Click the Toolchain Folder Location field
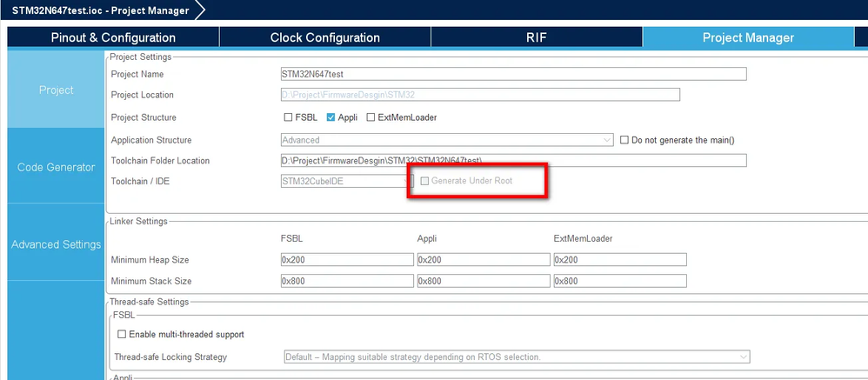 [x=514, y=160]
